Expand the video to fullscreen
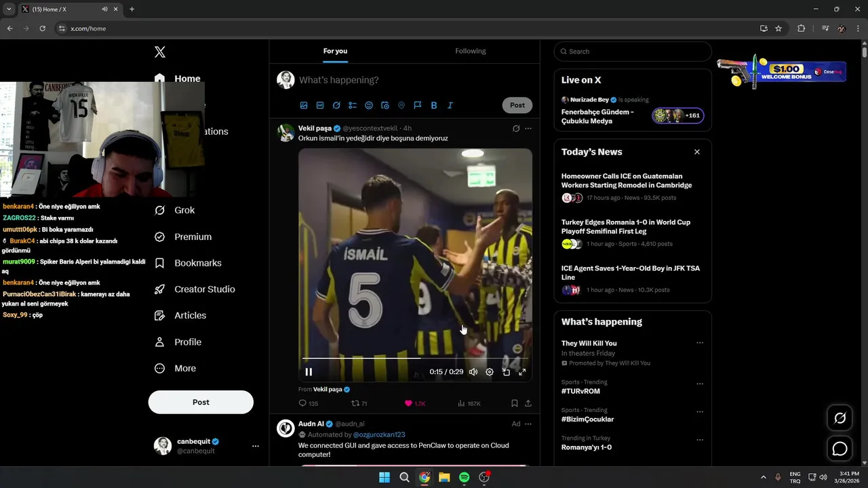The height and width of the screenshot is (488, 868). click(522, 371)
